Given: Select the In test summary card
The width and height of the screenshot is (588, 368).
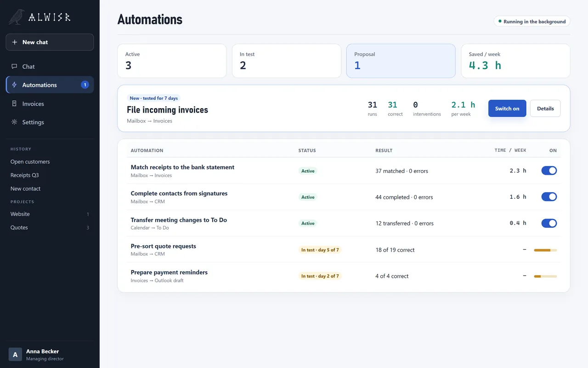Looking at the screenshot, I should coord(287,61).
